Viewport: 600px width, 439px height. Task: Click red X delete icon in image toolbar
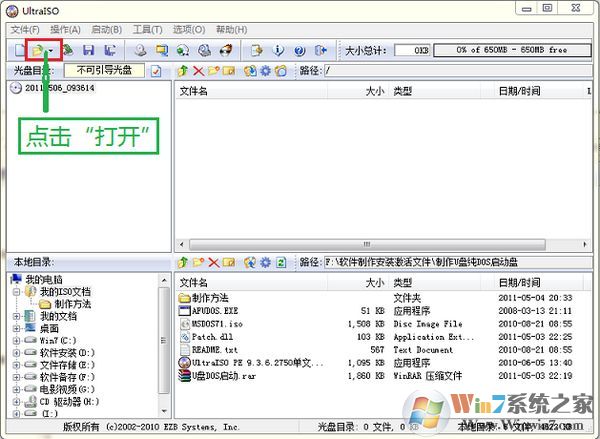point(198,71)
